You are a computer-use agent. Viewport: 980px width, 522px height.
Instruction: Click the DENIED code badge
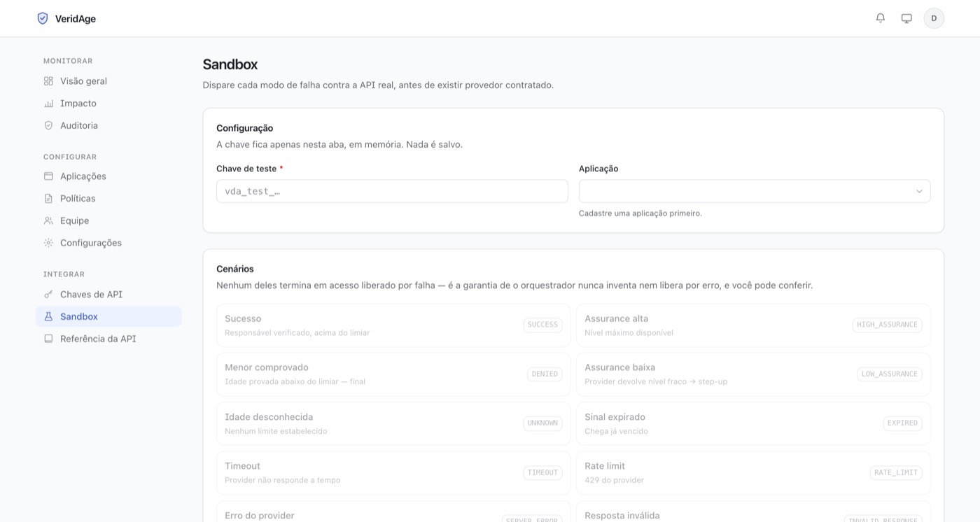(x=545, y=374)
